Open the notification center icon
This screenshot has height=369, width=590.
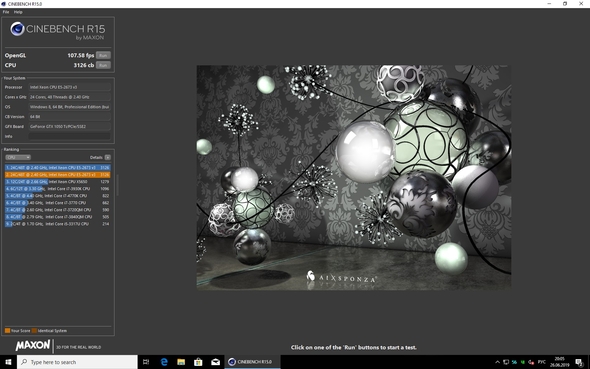coord(579,362)
